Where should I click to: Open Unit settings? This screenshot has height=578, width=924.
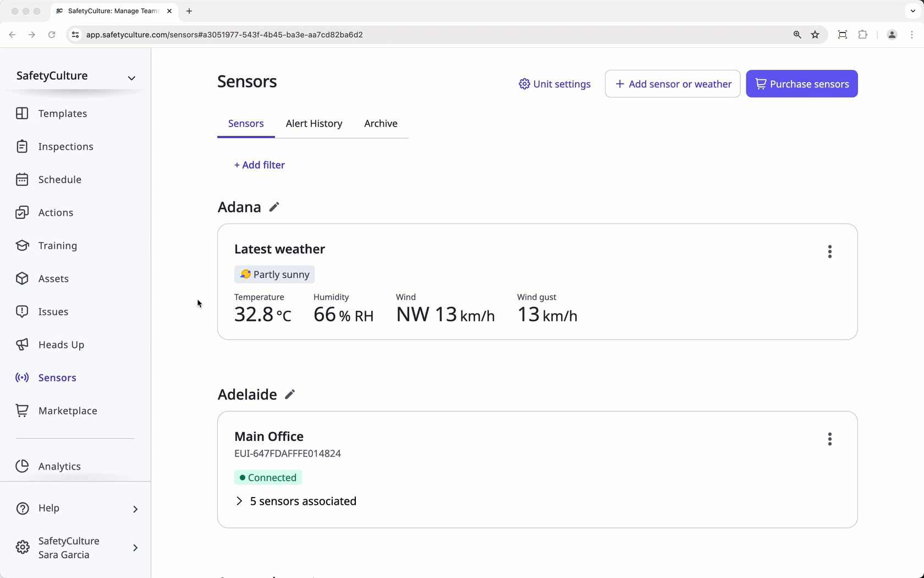pos(554,84)
